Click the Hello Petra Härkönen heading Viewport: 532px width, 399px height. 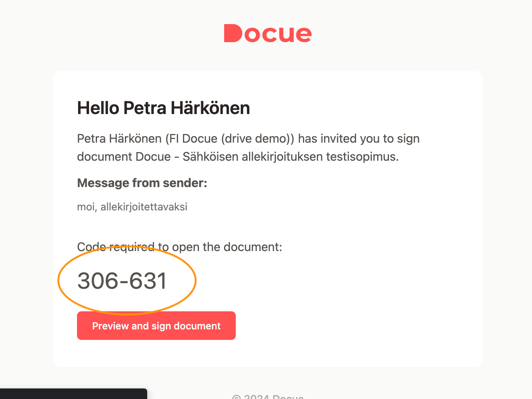(164, 108)
